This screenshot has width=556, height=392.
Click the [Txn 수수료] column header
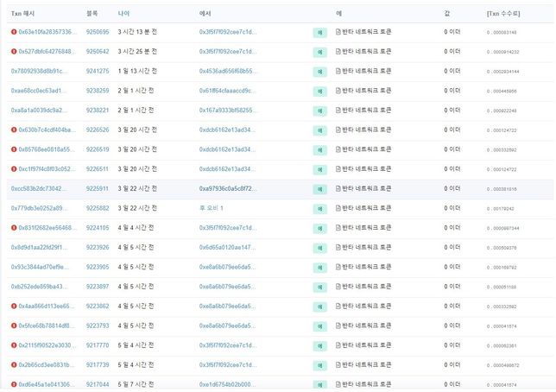[x=504, y=14]
